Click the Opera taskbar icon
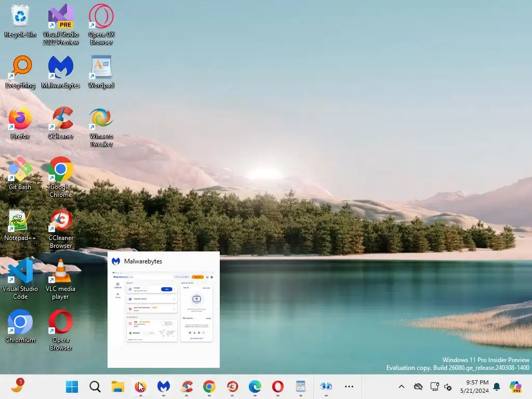This screenshot has width=532, height=399. 278,387
